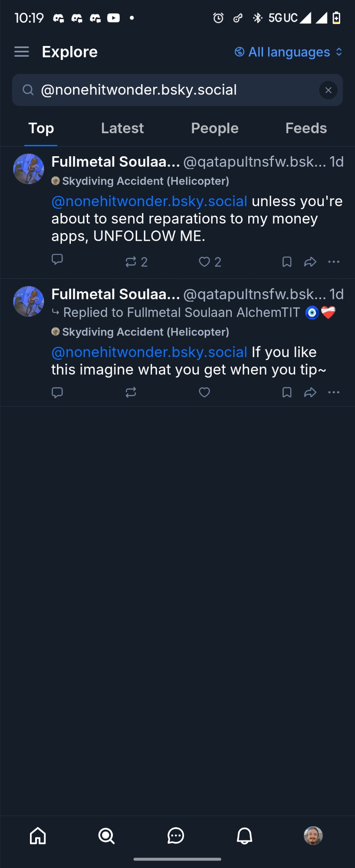
Task: Switch to the Latest tab
Action: tap(122, 128)
